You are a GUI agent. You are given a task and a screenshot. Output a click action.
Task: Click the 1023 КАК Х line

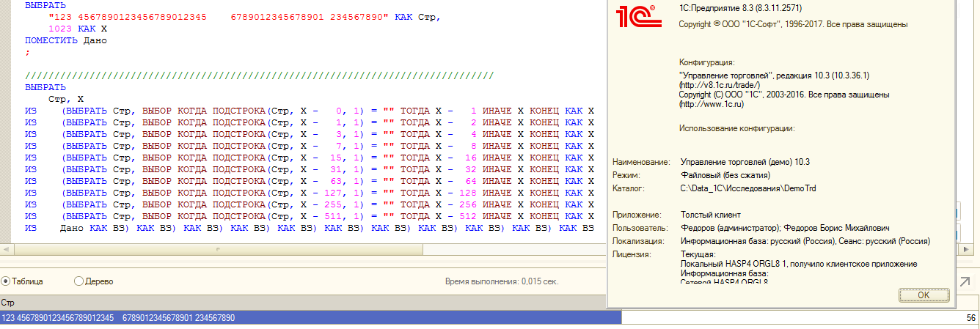(x=78, y=28)
